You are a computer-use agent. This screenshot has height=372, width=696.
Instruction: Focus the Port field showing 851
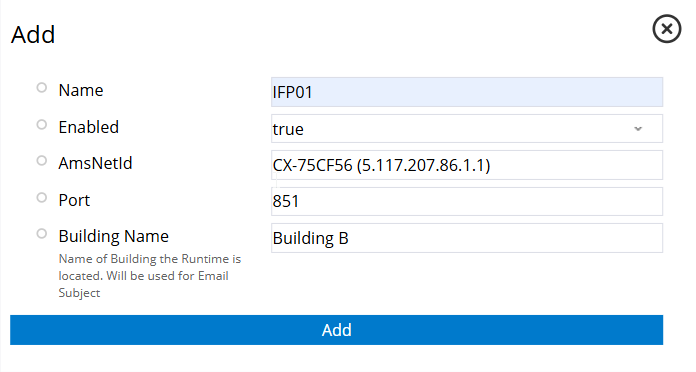pyautogui.click(x=467, y=202)
